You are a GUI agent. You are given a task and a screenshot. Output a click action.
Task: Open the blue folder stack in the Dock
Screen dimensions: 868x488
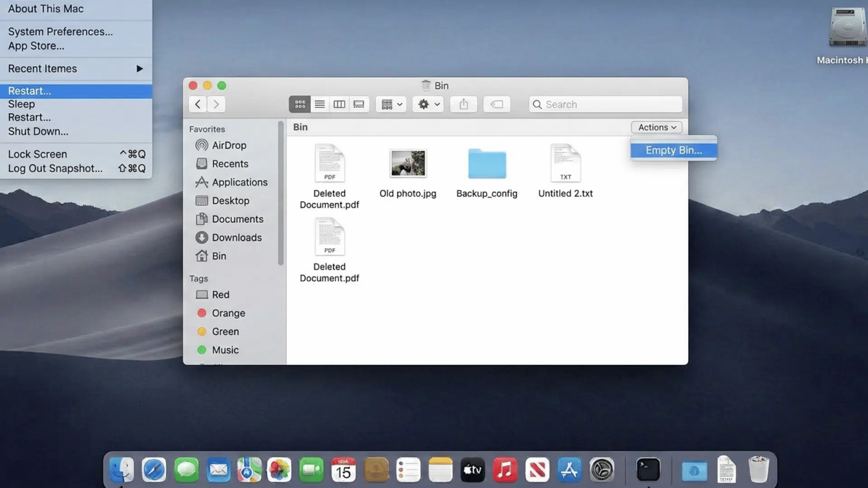pos(694,471)
